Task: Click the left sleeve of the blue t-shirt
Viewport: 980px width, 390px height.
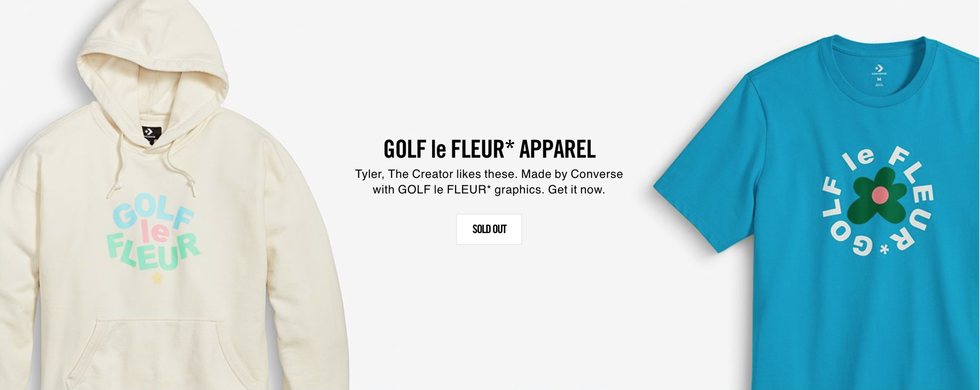Action: click(702, 165)
